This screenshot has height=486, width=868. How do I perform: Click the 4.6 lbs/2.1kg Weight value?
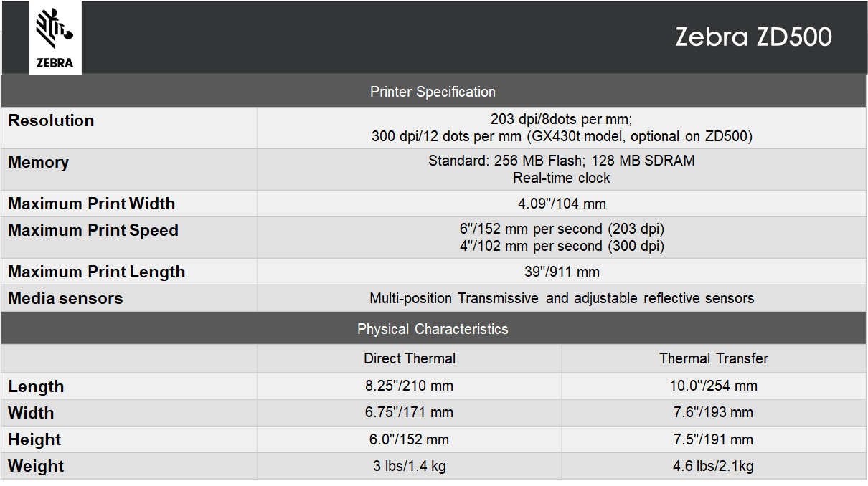[714, 466]
